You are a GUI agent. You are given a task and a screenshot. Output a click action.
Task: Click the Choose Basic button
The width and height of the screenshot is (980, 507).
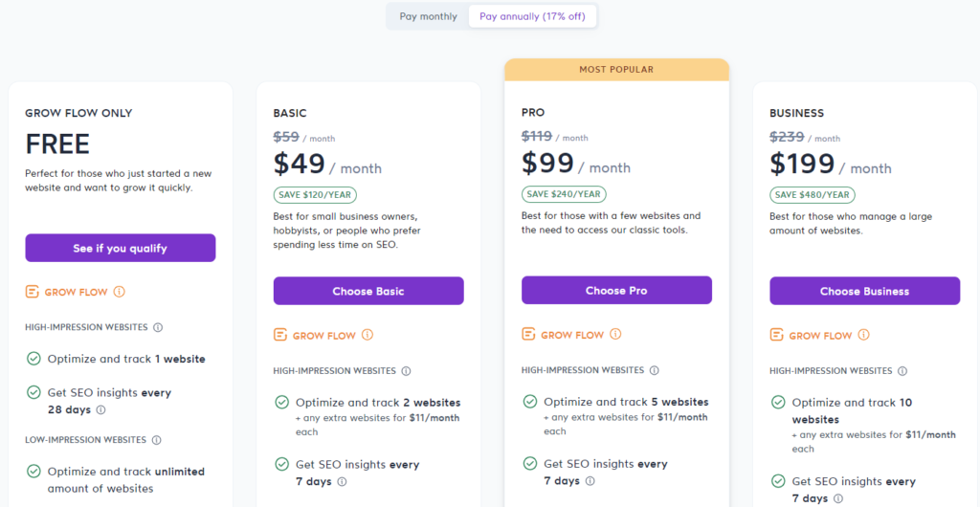point(368,291)
